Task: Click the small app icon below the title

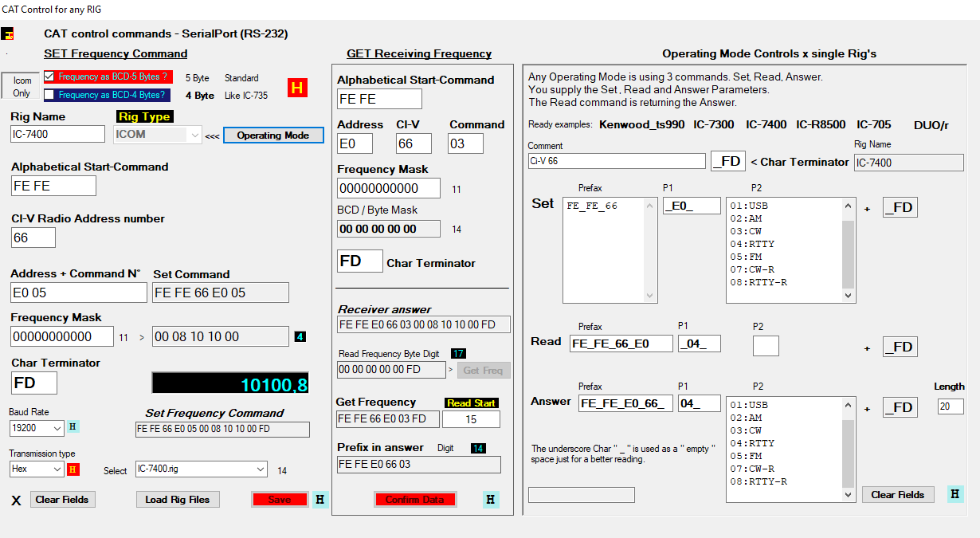Action: coord(7,34)
